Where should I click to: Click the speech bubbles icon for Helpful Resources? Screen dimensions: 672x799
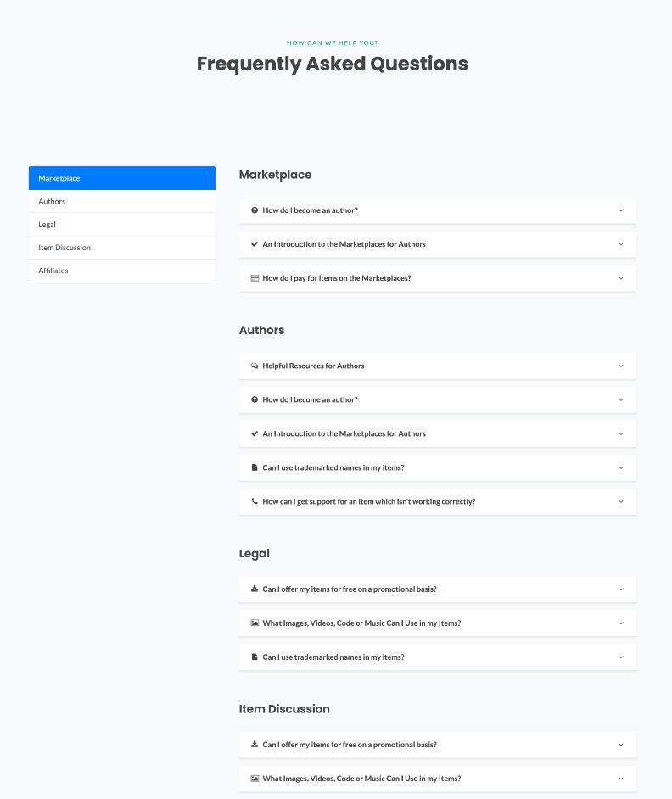coord(255,366)
